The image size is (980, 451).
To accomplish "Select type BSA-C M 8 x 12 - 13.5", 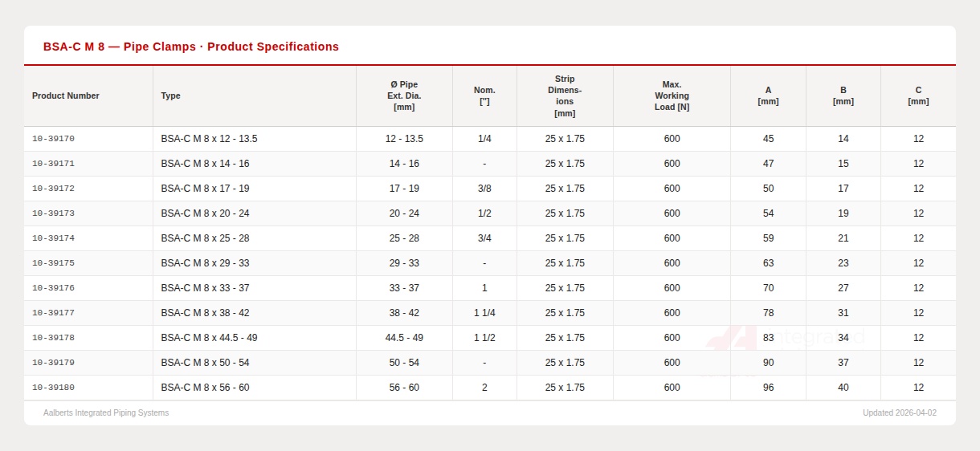I will pyautogui.click(x=209, y=139).
